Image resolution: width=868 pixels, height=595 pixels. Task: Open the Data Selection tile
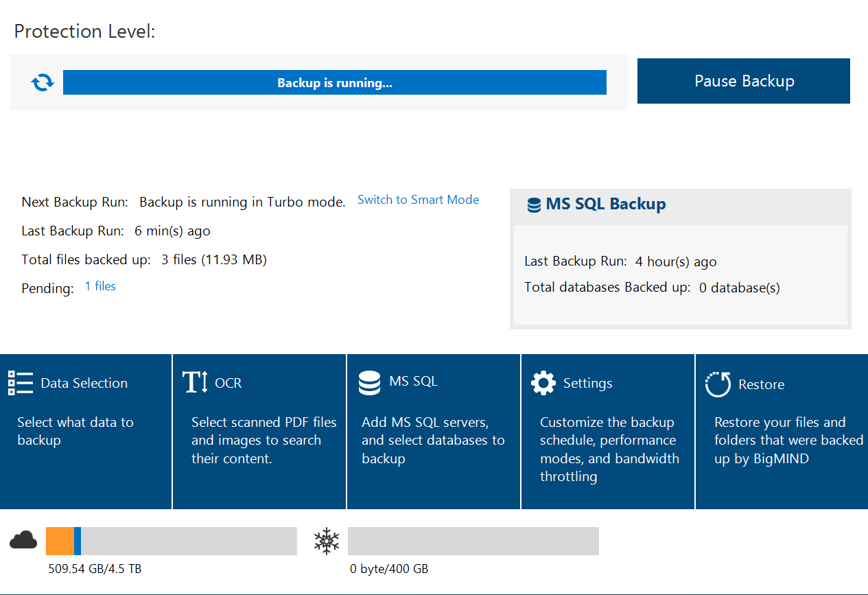[86, 431]
